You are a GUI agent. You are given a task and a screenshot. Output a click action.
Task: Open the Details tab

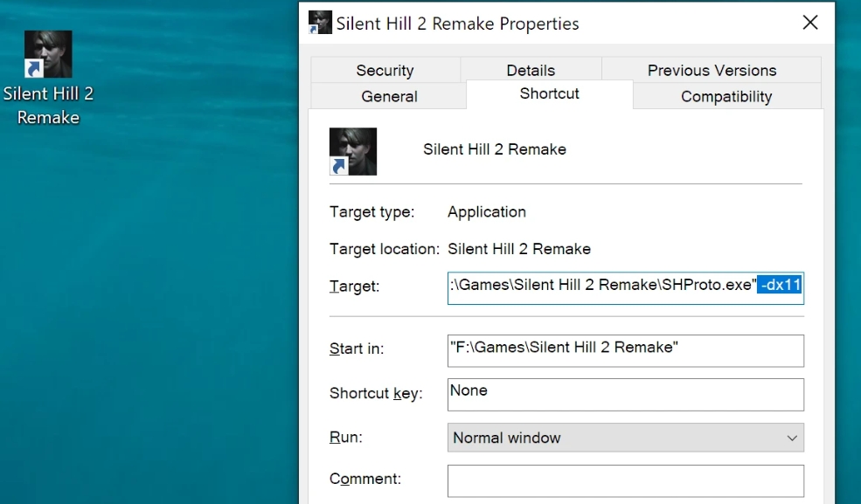click(531, 70)
